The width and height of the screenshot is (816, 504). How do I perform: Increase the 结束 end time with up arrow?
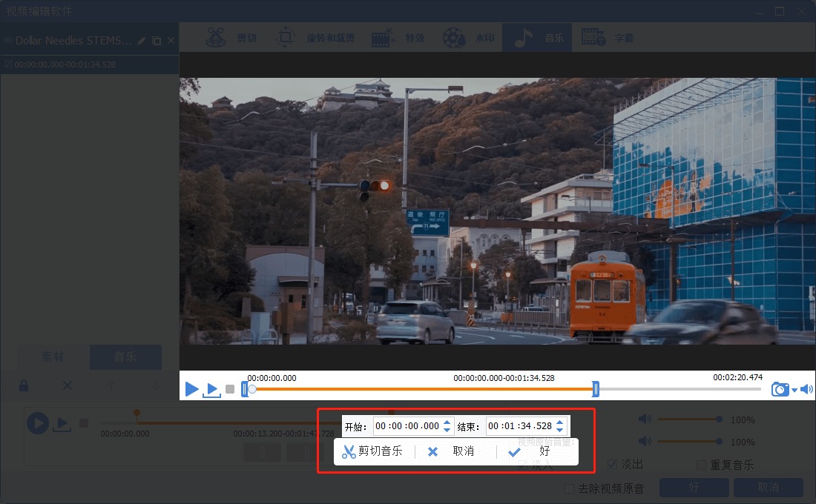pyautogui.click(x=560, y=422)
